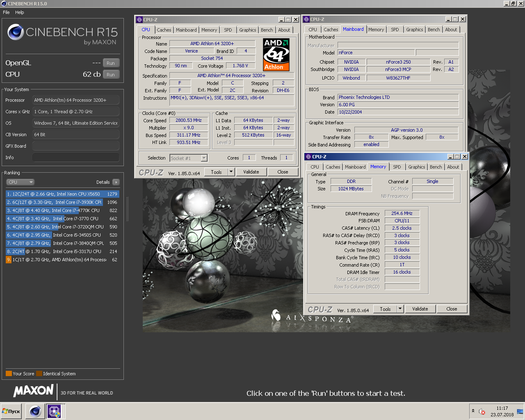This screenshot has height=420, width=525.
Task: Click the Core Voltage value 1.768 V
Action: coord(240,66)
